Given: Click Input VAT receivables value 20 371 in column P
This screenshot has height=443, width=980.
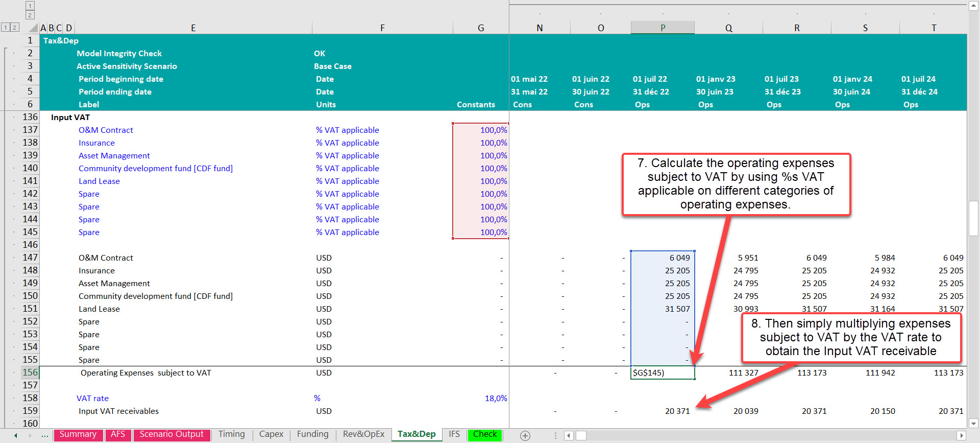Looking at the screenshot, I should pos(677,411).
